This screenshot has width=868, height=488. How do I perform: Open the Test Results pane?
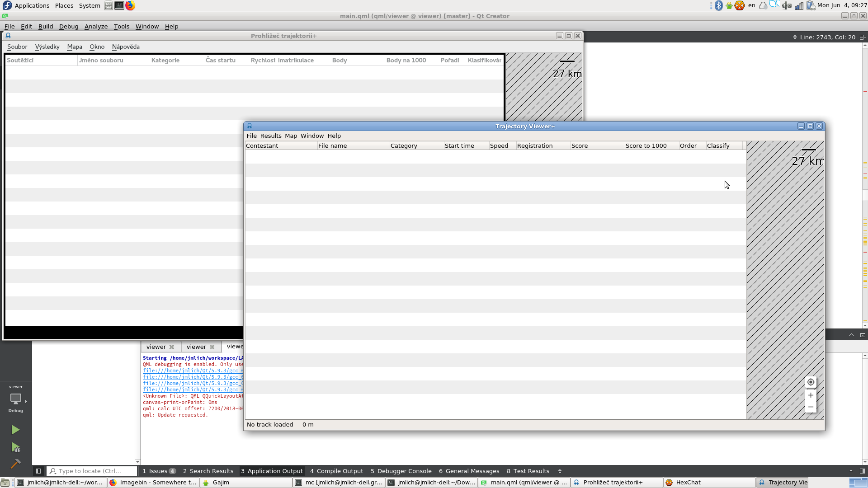coord(528,471)
